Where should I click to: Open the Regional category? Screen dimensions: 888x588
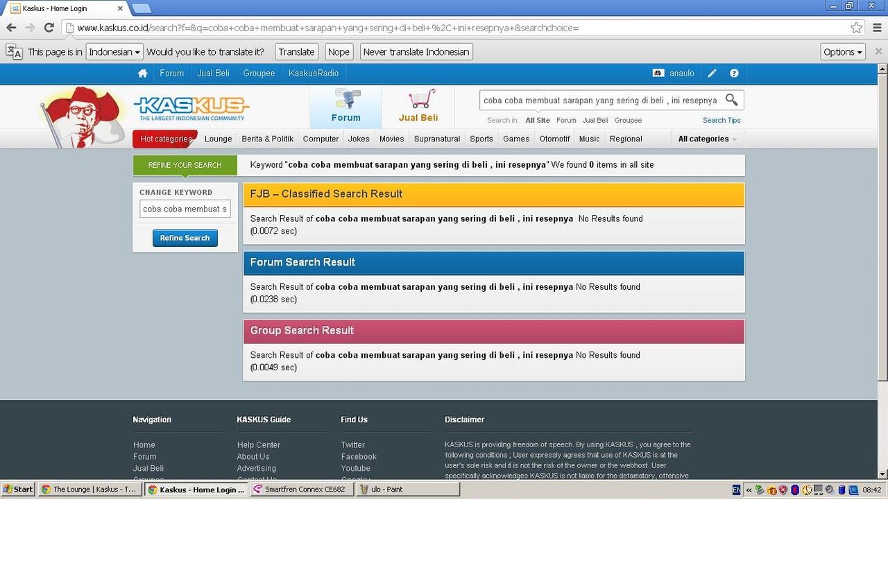(x=626, y=139)
